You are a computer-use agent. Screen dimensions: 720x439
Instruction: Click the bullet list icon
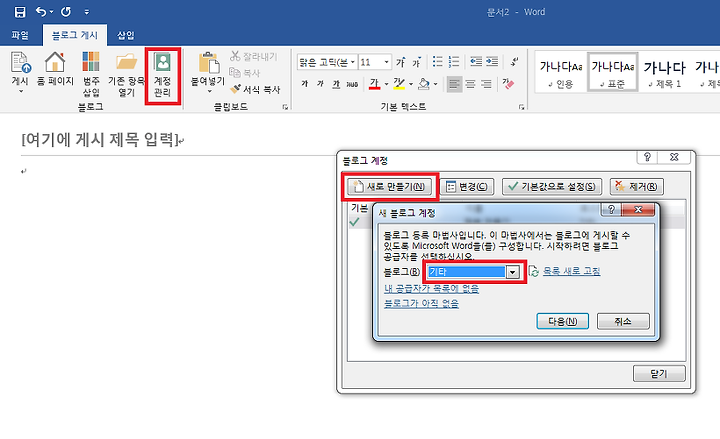point(438,62)
